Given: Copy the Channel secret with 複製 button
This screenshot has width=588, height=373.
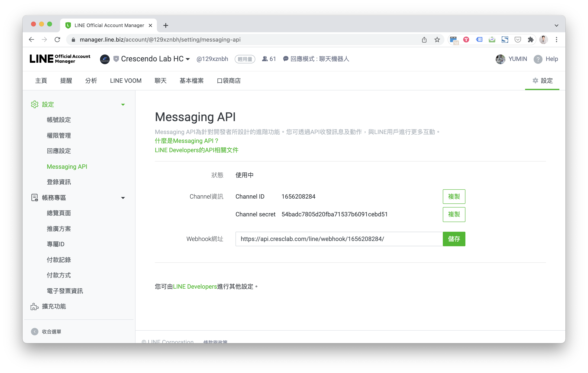Looking at the screenshot, I should [454, 214].
